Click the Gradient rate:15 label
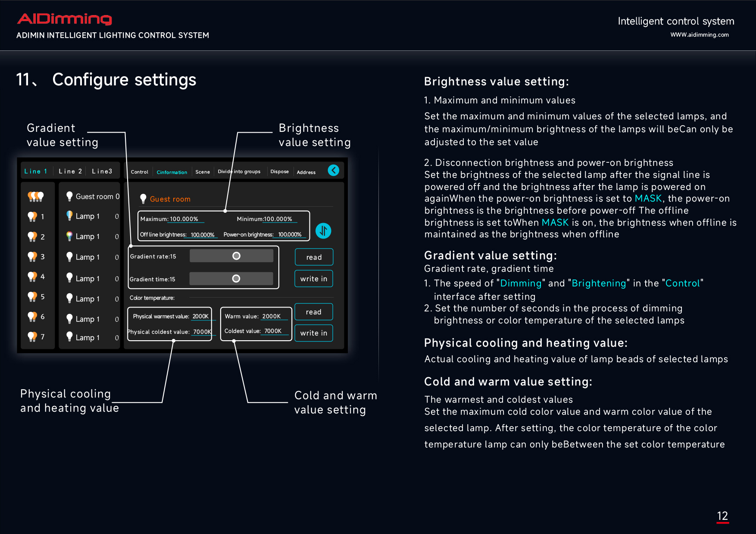Screen dimensions: 756x534 [153, 257]
